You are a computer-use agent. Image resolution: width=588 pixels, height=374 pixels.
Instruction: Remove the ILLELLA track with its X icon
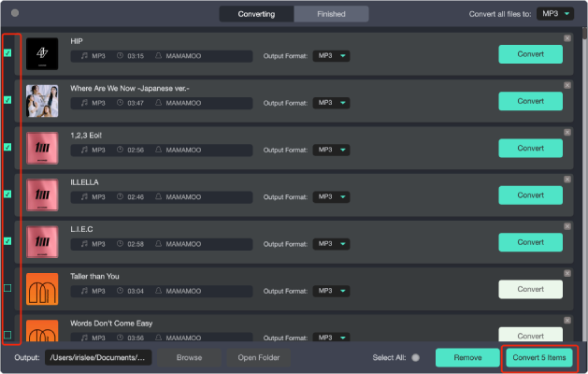click(567, 179)
